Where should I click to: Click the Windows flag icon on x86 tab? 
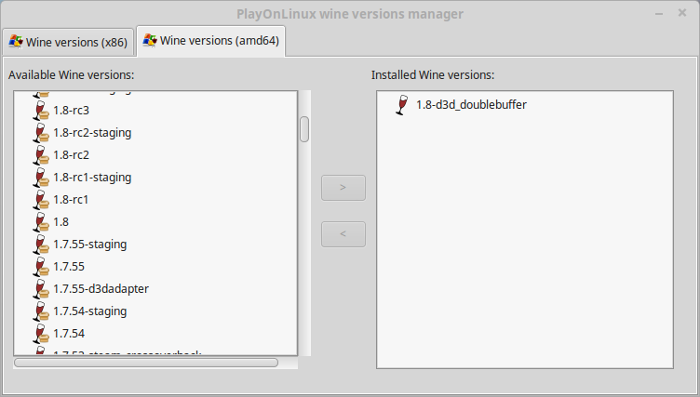pyautogui.click(x=16, y=42)
